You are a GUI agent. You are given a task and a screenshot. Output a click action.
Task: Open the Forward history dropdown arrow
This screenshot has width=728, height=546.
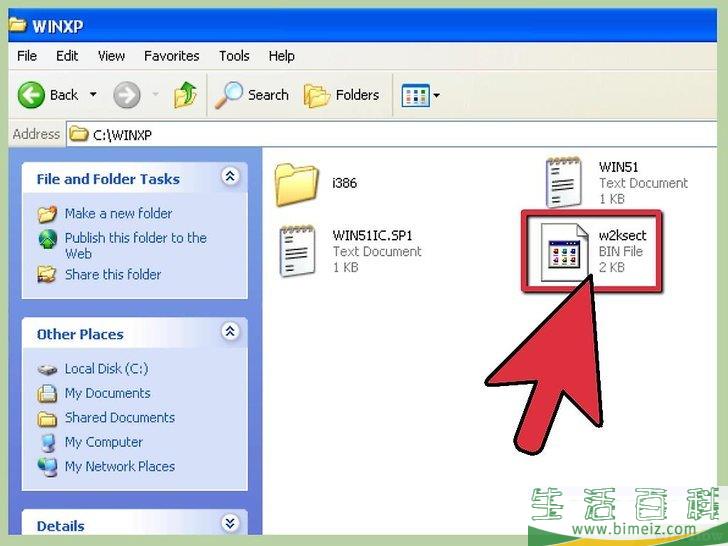(156, 95)
